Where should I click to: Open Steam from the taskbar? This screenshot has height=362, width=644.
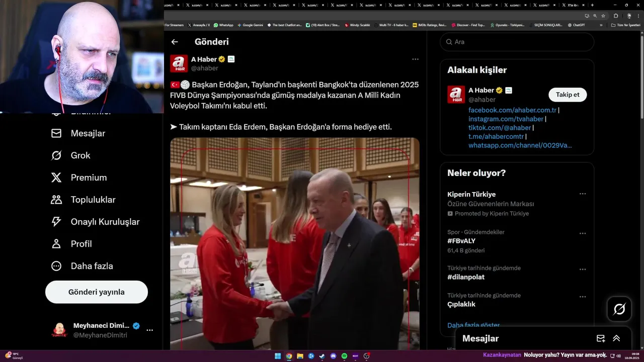point(322,356)
